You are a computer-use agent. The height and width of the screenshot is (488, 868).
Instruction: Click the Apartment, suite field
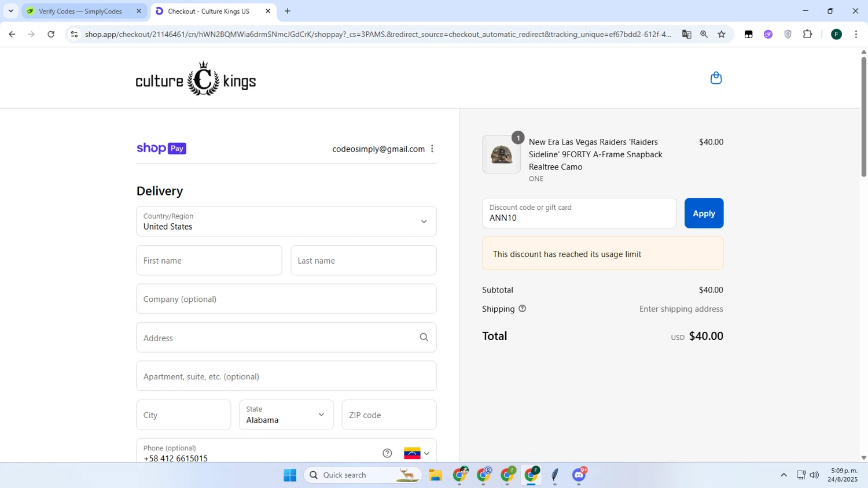286,376
